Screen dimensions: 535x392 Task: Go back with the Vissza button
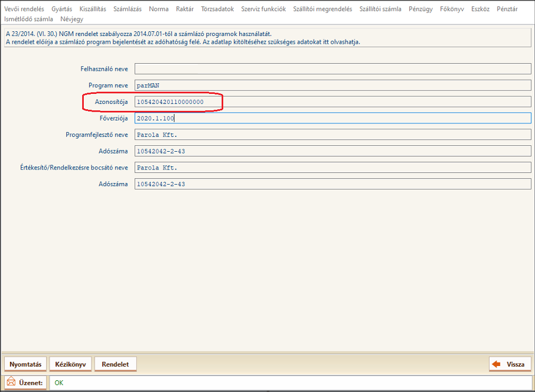pos(510,364)
